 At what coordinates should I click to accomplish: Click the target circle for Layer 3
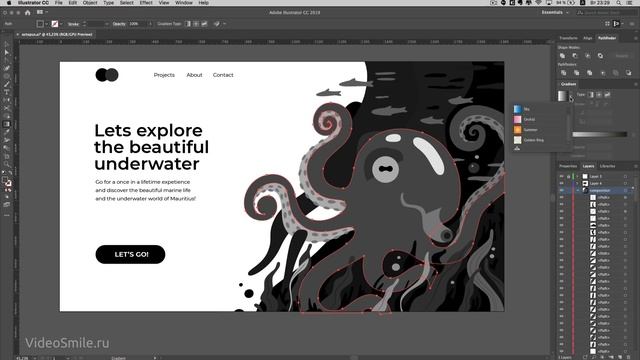point(625,176)
